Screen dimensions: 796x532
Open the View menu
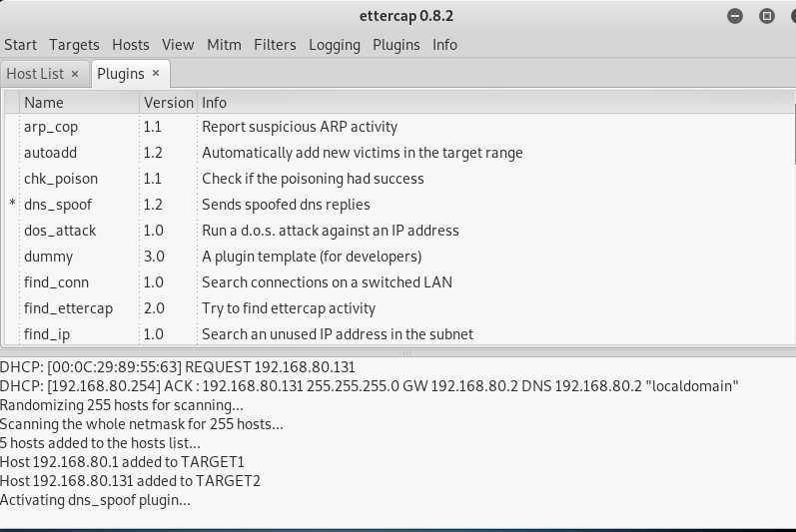[x=178, y=45]
